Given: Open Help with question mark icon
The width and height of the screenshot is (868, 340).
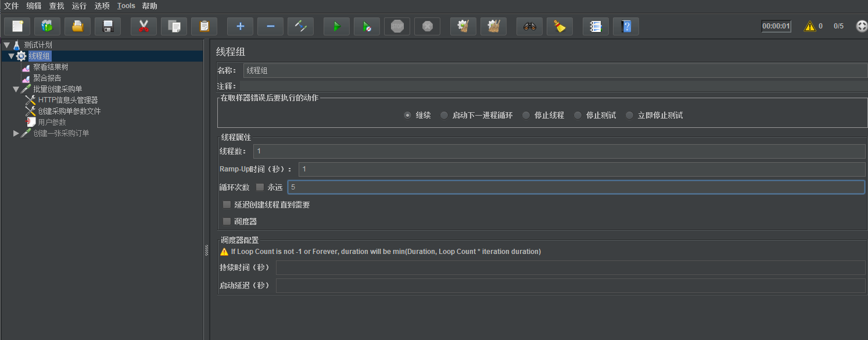Looking at the screenshot, I should click(x=626, y=26).
